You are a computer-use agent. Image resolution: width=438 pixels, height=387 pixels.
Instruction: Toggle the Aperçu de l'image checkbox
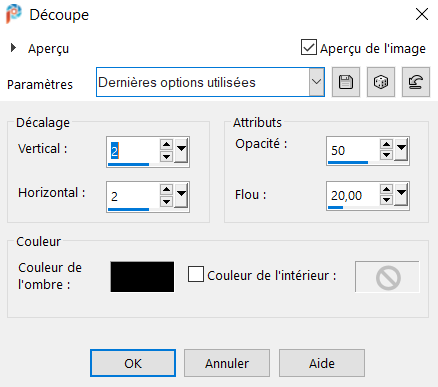309,47
